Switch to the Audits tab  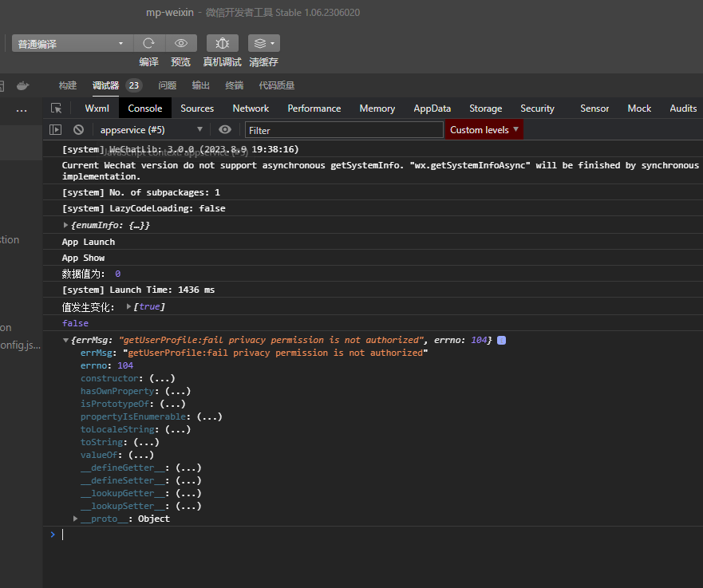(683, 109)
